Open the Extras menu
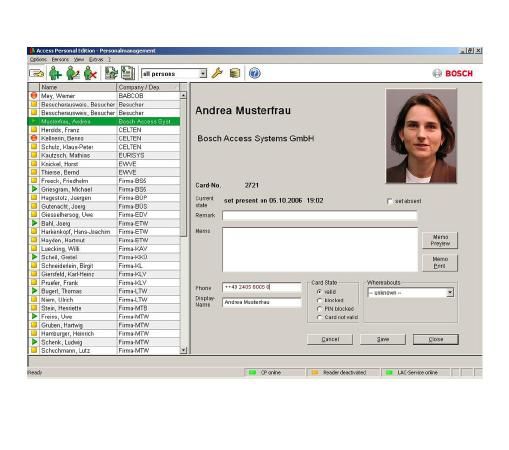The width and height of the screenshot is (509, 450). click(x=96, y=59)
